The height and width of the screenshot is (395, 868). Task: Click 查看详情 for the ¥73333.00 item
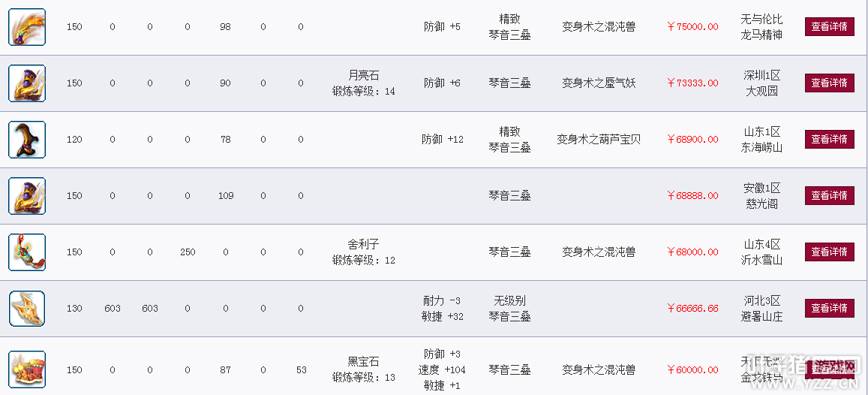[829, 83]
